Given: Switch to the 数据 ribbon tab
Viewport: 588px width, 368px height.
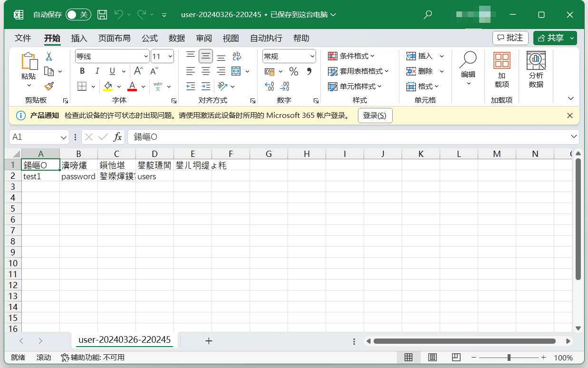Looking at the screenshot, I should pos(177,38).
